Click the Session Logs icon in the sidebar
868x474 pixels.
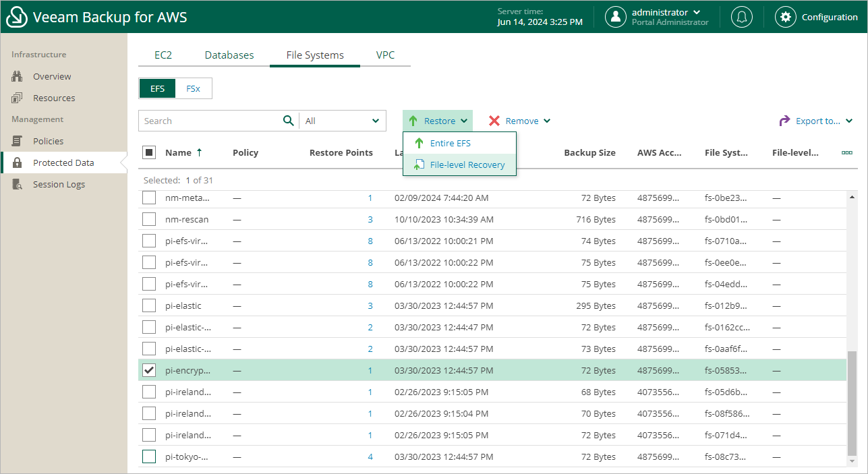coord(18,184)
